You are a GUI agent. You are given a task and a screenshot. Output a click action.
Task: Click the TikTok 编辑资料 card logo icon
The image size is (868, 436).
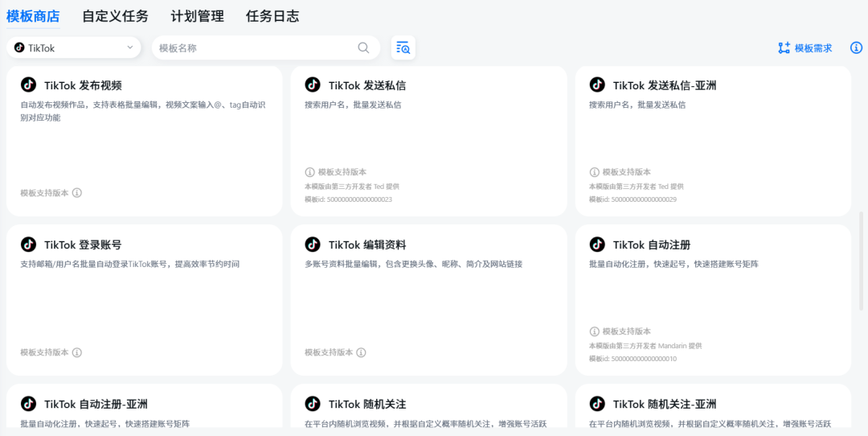point(313,245)
